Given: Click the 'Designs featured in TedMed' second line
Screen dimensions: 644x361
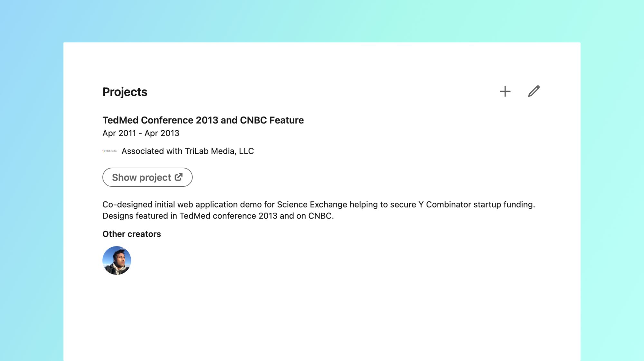Looking at the screenshot, I should 218,216.
